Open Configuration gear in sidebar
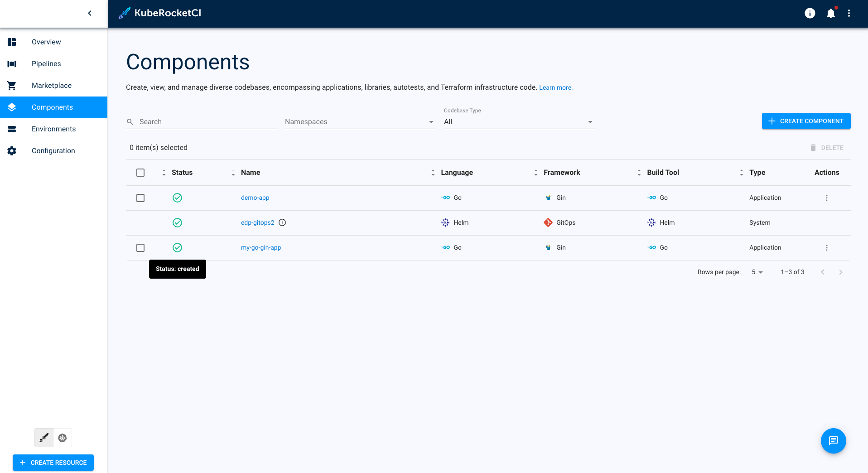Screen dimensions: 868x473 pos(12,150)
